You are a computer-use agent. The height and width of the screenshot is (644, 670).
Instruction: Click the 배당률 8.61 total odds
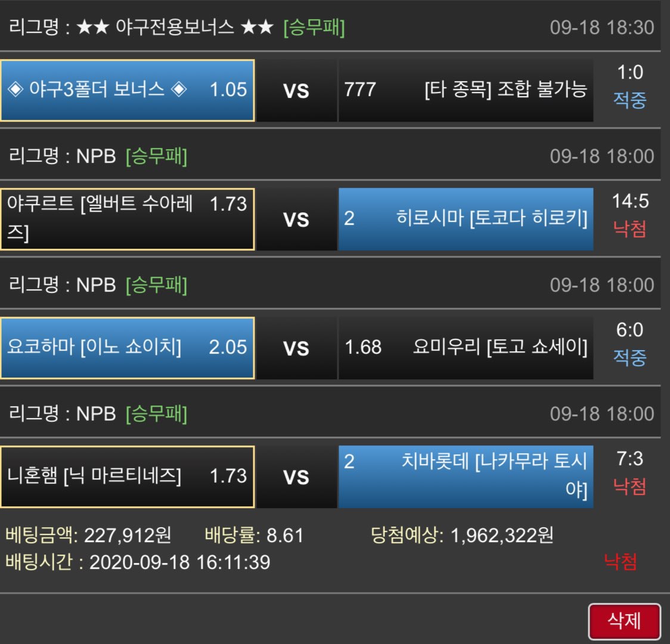click(254, 535)
